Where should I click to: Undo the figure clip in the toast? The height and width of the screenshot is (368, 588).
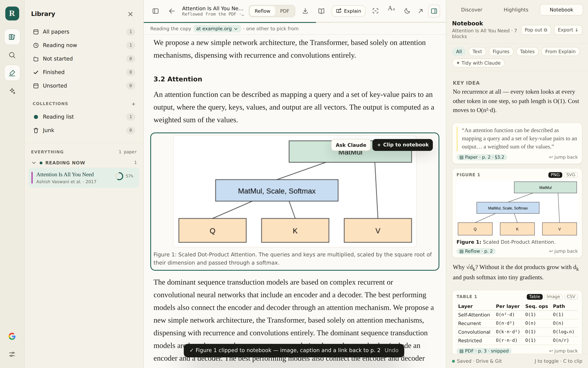pos(391,350)
